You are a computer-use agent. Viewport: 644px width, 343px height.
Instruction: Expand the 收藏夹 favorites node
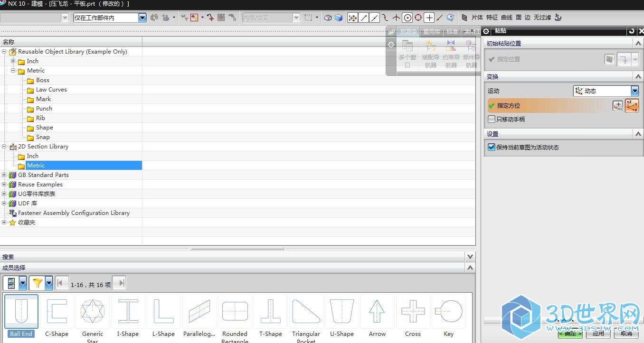(4, 222)
